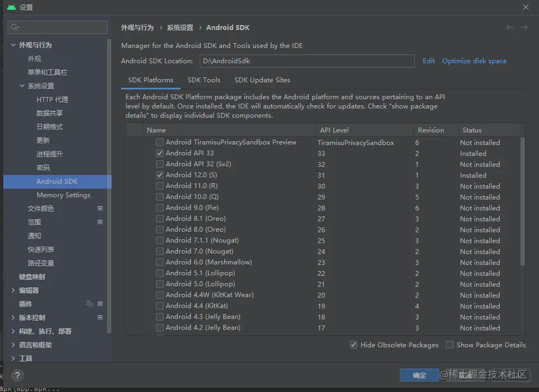Open the SDK Update Sites tab
Screen dimensions: 539x392
[x=262, y=80]
